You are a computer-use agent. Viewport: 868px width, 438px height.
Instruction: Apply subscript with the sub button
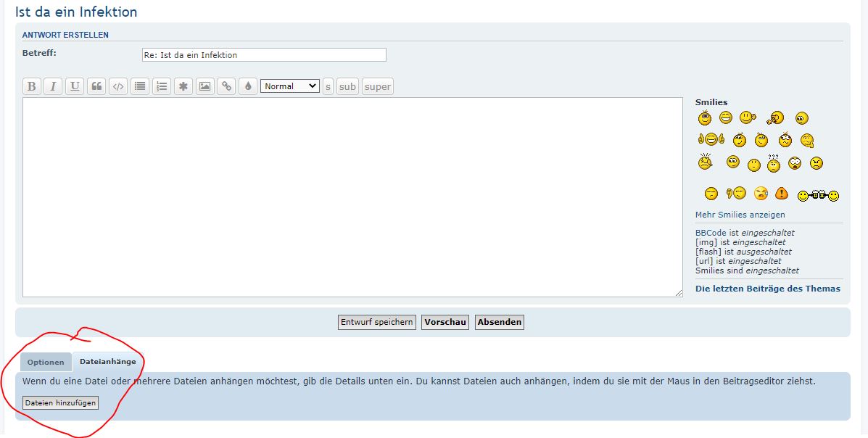click(348, 86)
